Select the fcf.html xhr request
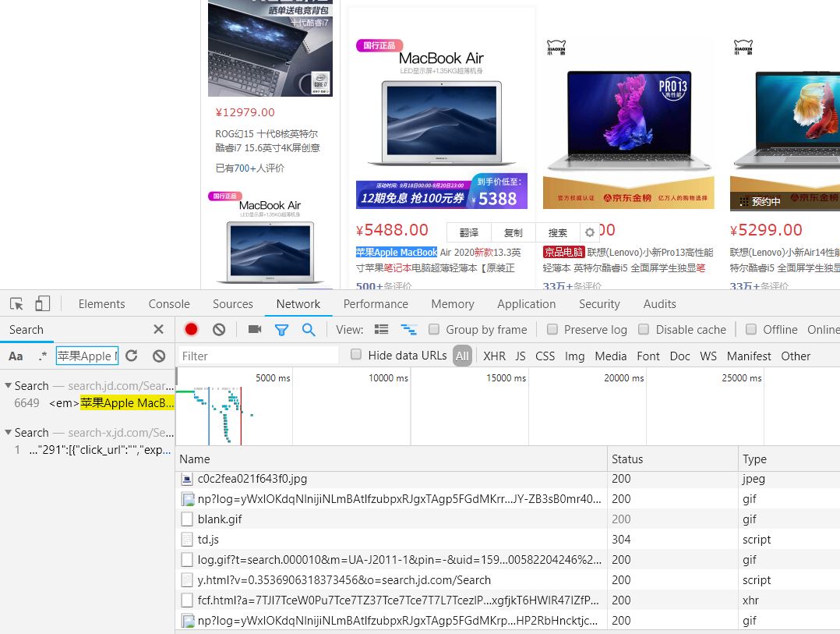Screen dimensions: 840x634 [x=508, y=600]
